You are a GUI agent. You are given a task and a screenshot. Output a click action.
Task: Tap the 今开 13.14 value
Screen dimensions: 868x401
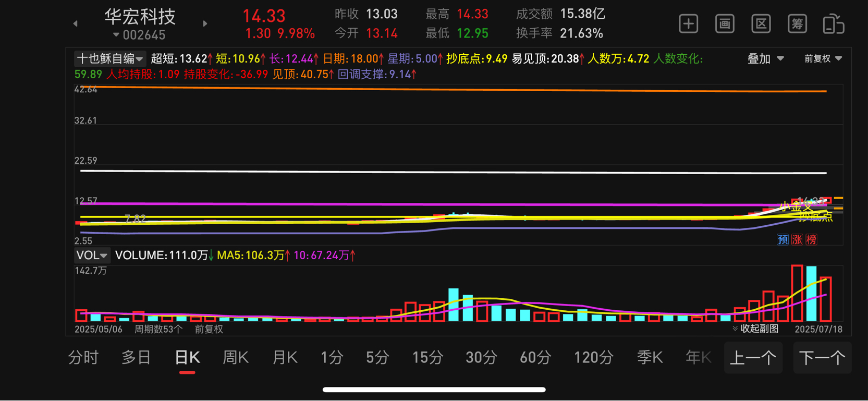pos(382,33)
